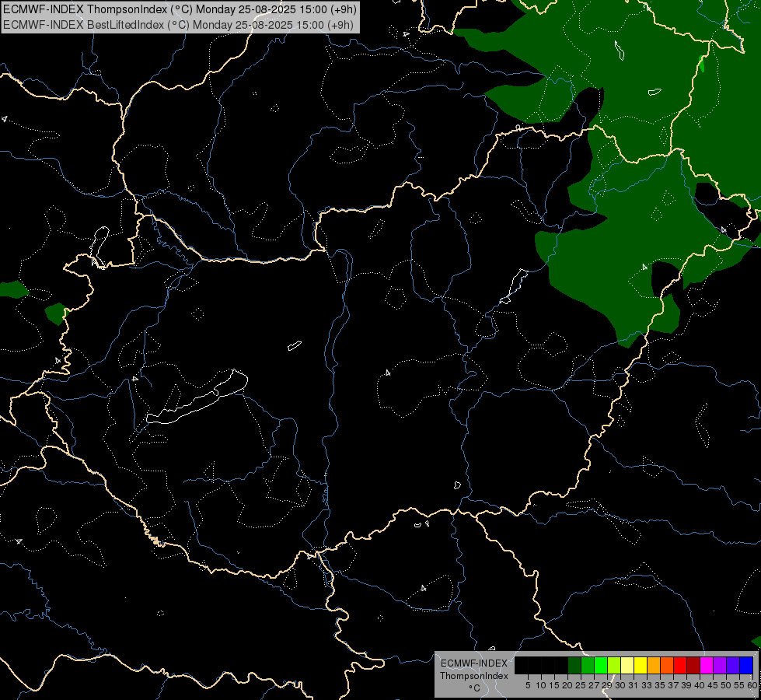
Task: Click the BestLiftedIndex title line at top
Action: click(x=178, y=25)
